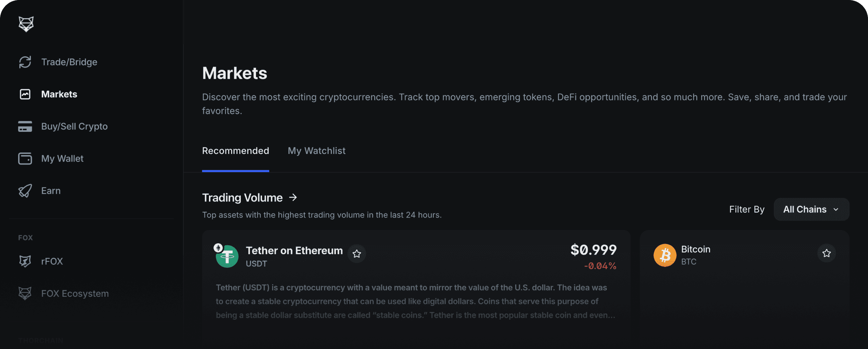Expand Trading Volume via arrow
This screenshot has height=349, width=868.
pyautogui.click(x=293, y=197)
